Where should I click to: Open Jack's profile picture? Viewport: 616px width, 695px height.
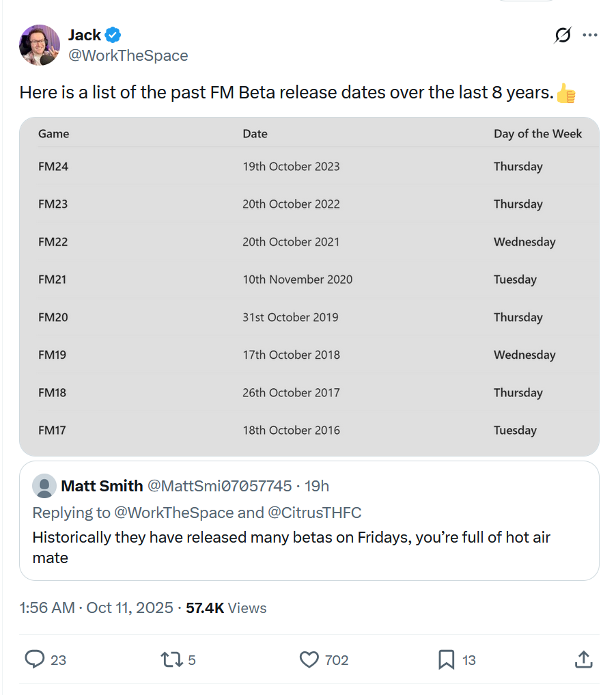point(40,45)
